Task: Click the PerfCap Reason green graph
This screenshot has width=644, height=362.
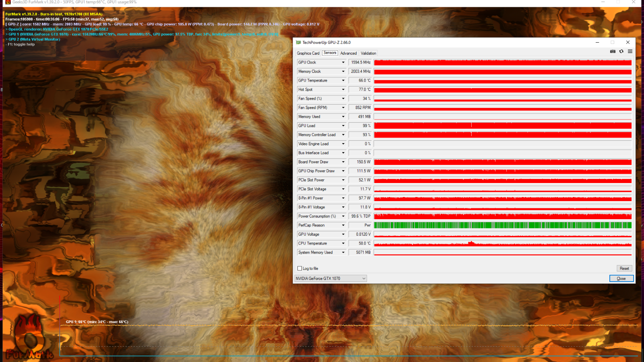Action: pos(503,225)
